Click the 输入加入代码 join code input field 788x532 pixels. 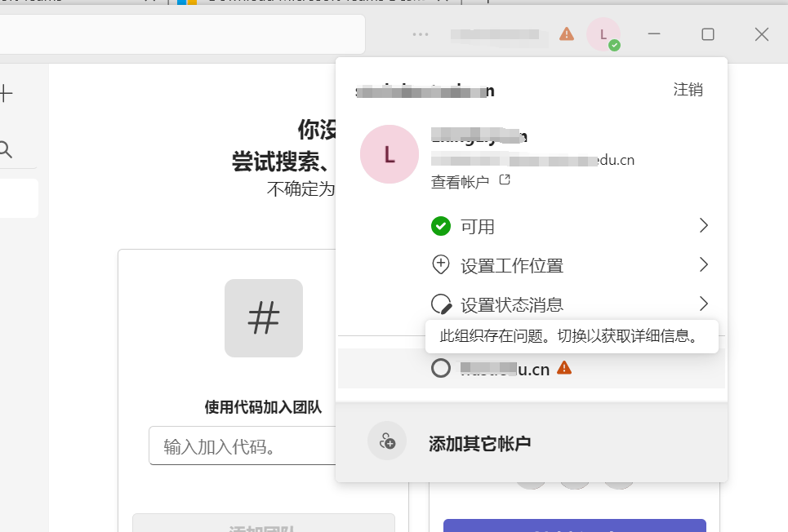[243, 446]
